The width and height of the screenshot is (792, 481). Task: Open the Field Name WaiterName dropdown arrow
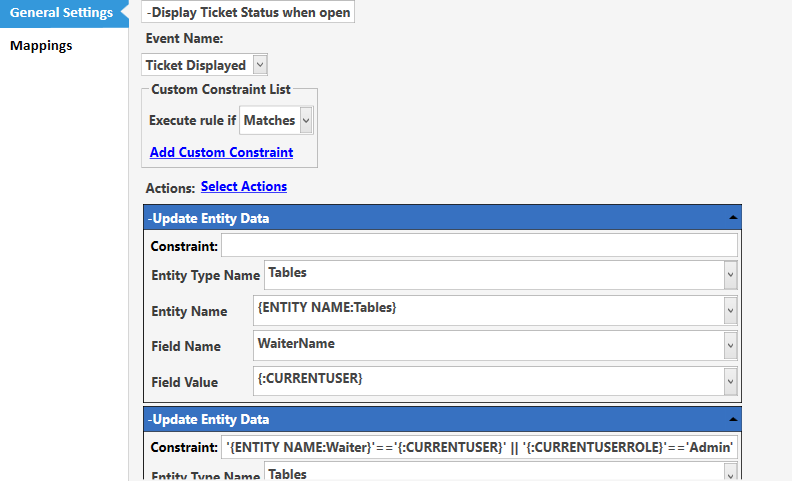730,346
